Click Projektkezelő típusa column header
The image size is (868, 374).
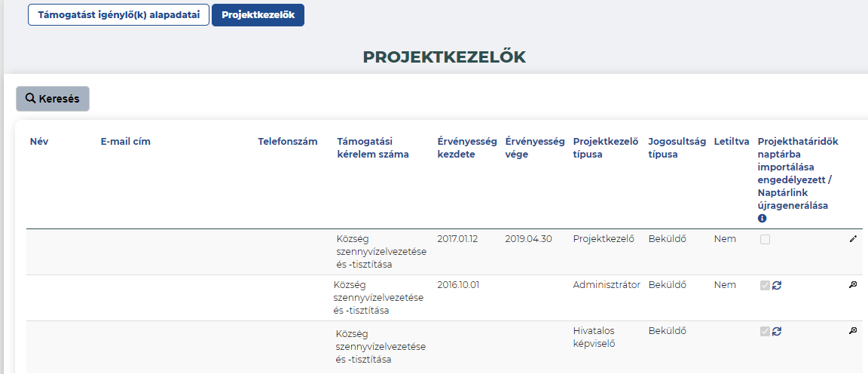(606, 148)
